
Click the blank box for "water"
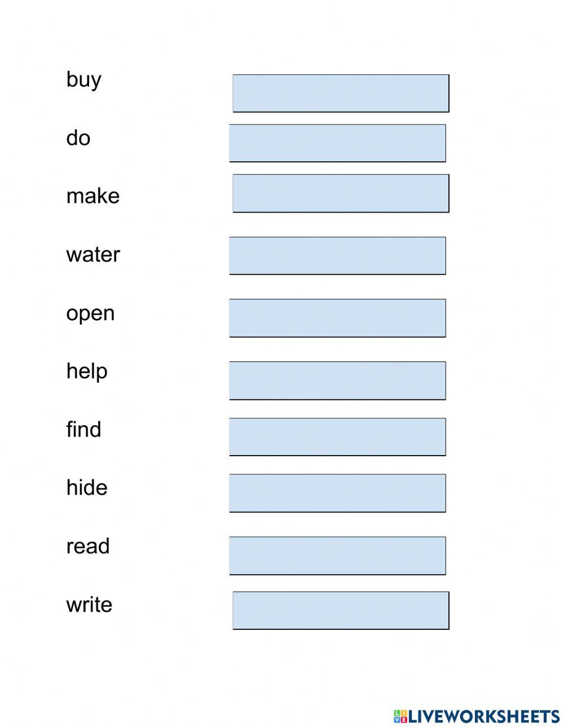337,256
